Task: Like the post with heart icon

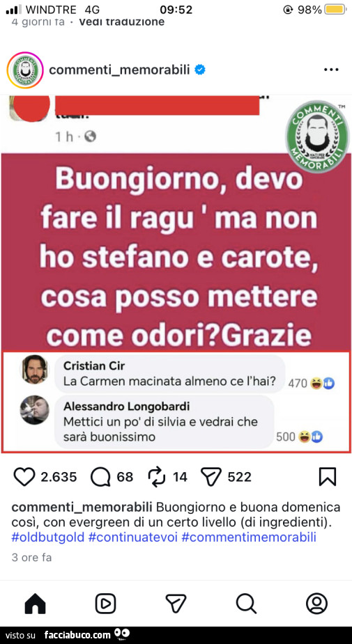Action: click(x=25, y=477)
